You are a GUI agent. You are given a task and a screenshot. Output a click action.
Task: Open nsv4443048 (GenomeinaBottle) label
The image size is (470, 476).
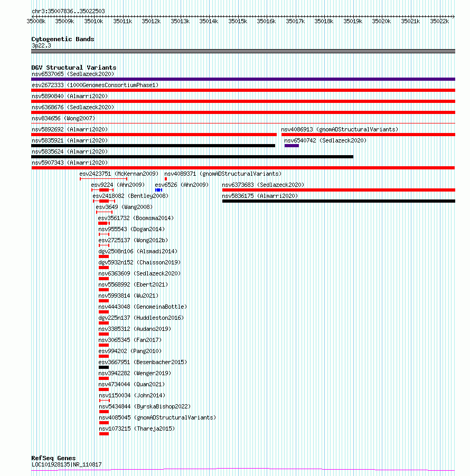pos(143,307)
